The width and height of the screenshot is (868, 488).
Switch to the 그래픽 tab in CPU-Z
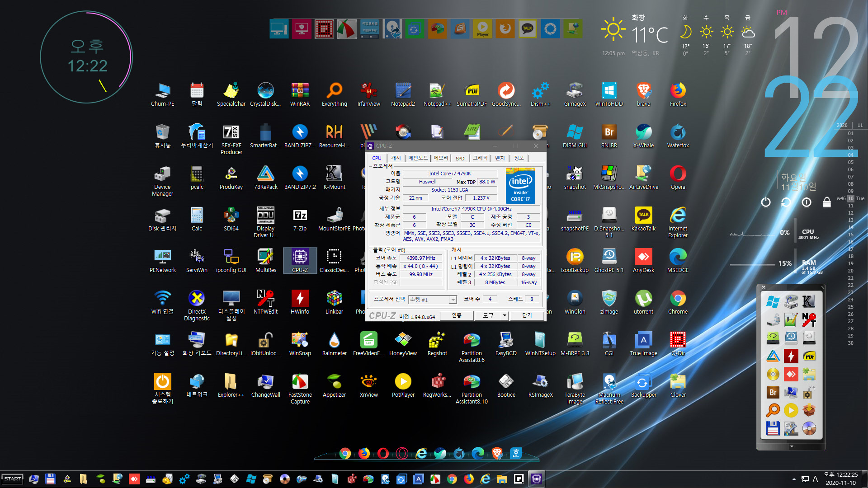point(480,158)
